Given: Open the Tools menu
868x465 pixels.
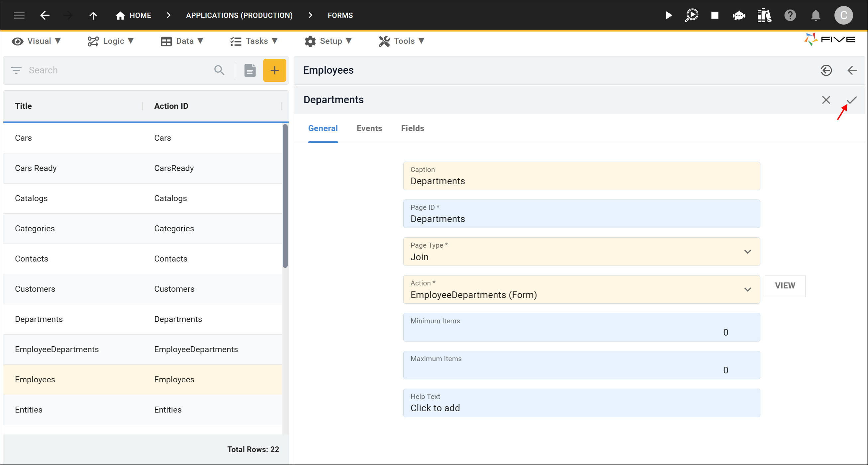Looking at the screenshot, I should pyautogui.click(x=401, y=41).
